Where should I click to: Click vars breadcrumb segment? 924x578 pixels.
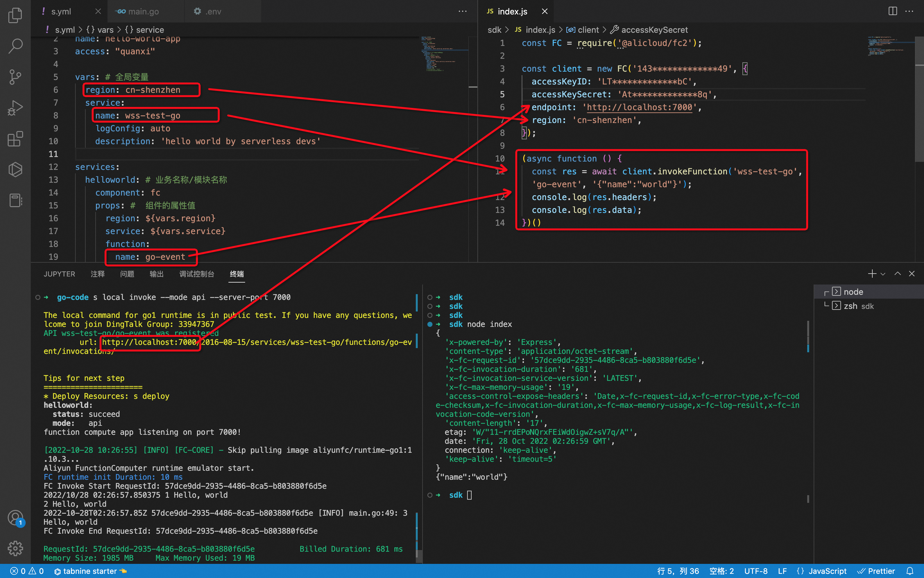(105, 30)
